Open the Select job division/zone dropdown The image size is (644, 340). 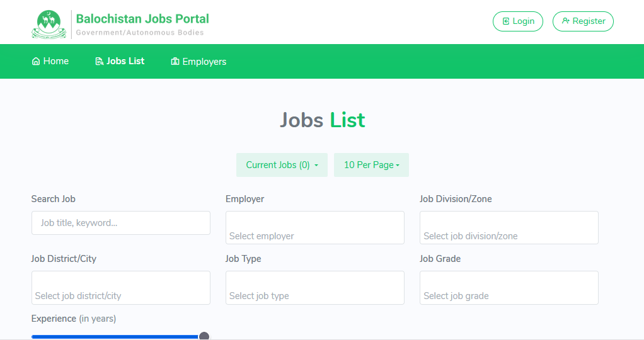(x=509, y=228)
